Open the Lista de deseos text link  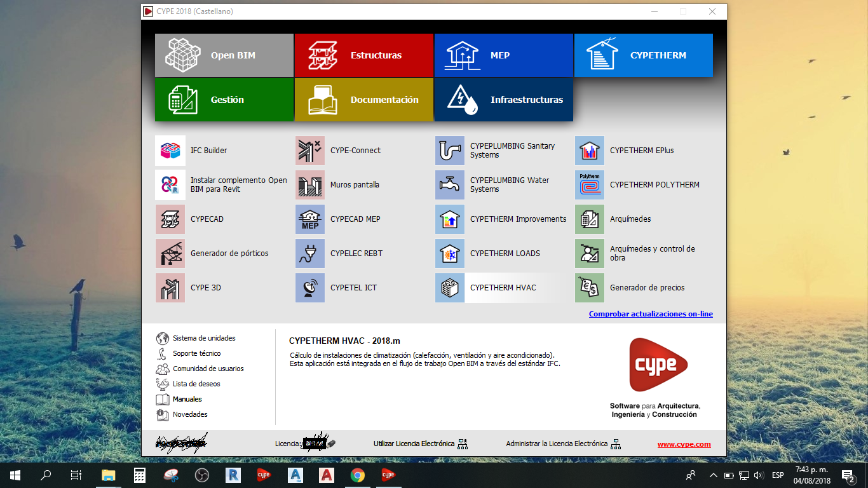(x=196, y=384)
